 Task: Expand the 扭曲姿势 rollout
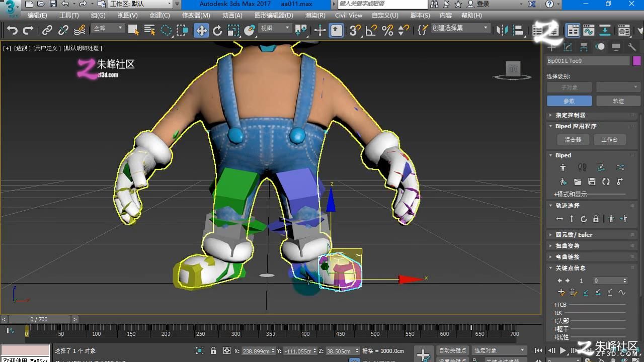pos(592,246)
